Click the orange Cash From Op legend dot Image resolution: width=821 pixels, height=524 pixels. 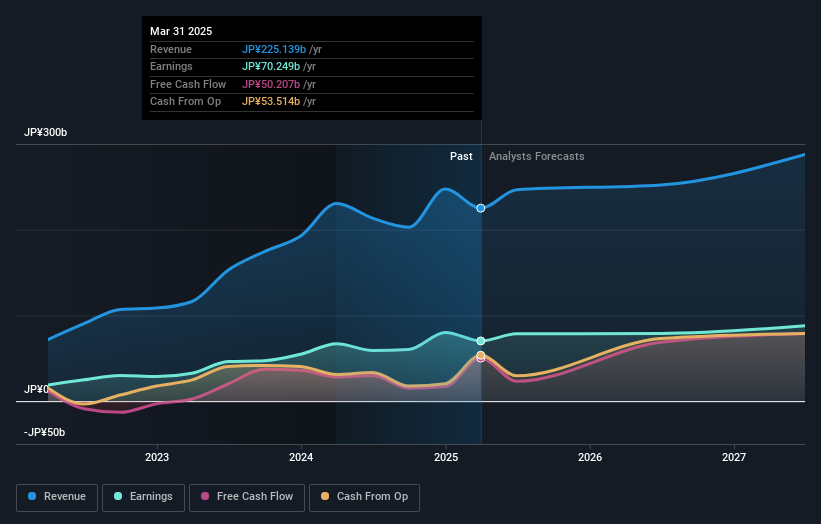coord(325,496)
